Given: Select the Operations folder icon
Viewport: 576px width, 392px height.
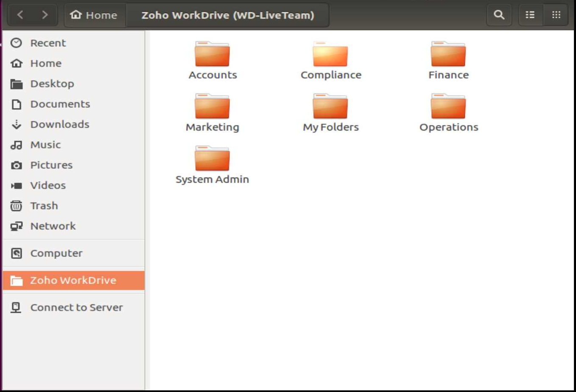Looking at the screenshot, I should 448,106.
